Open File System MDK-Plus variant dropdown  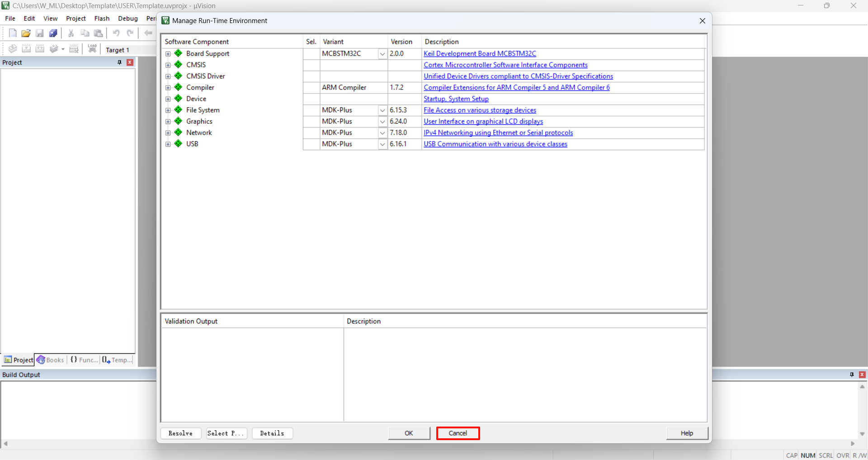click(x=382, y=110)
